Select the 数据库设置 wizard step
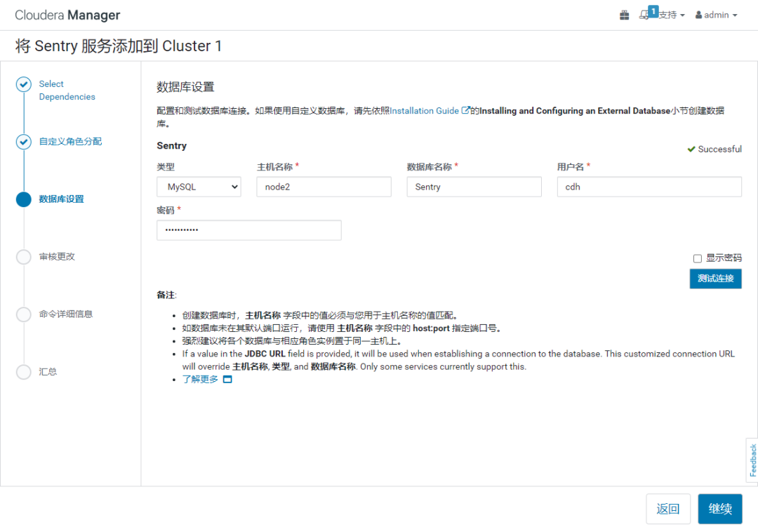Image resolution: width=758 pixels, height=532 pixels. [61, 199]
